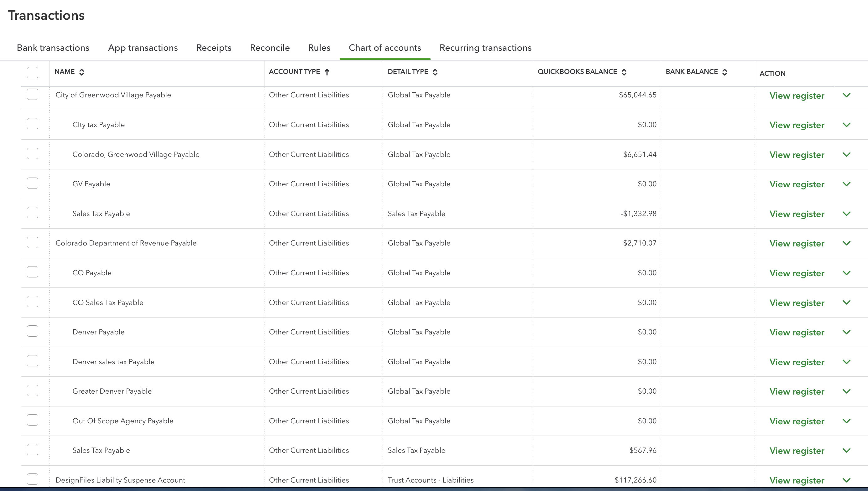The width and height of the screenshot is (868, 491).
Task: Click the CO Sales Tax Payable account name
Action: coord(107,302)
